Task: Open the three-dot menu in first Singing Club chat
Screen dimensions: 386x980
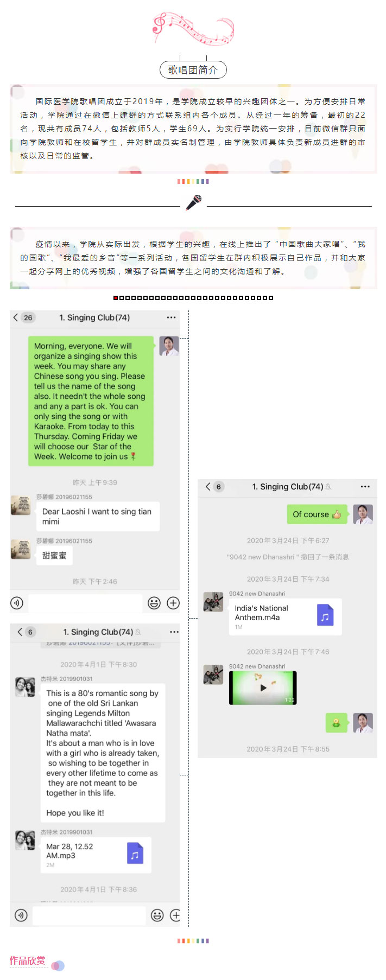Action: click(171, 317)
